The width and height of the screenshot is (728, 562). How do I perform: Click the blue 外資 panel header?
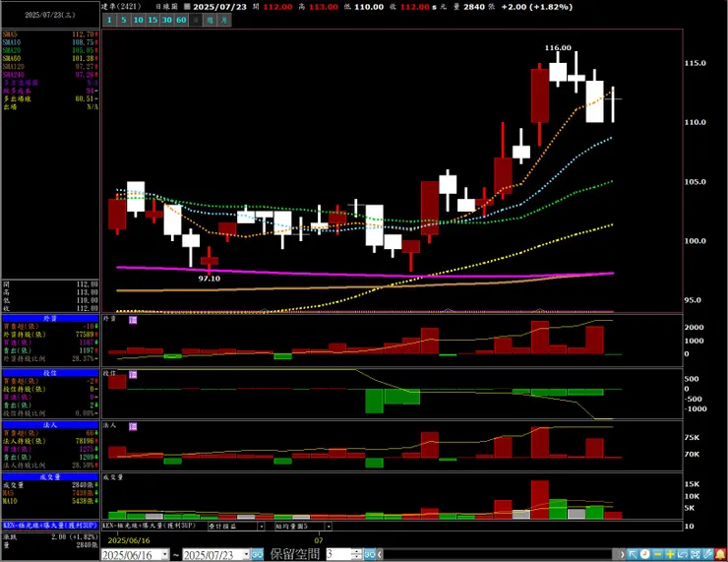pyautogui.click(x=50, y=319)
